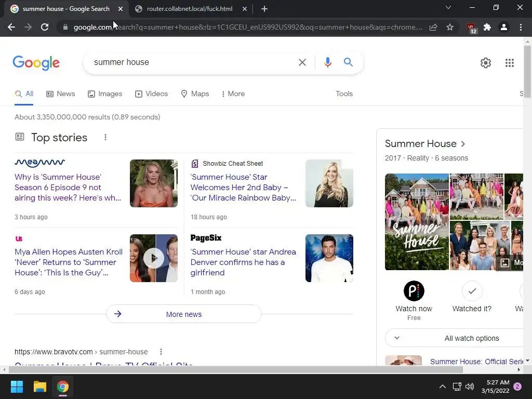Open the Summer House knowledge panel title
The image size is (532, 399).
[x=421, y=144]
